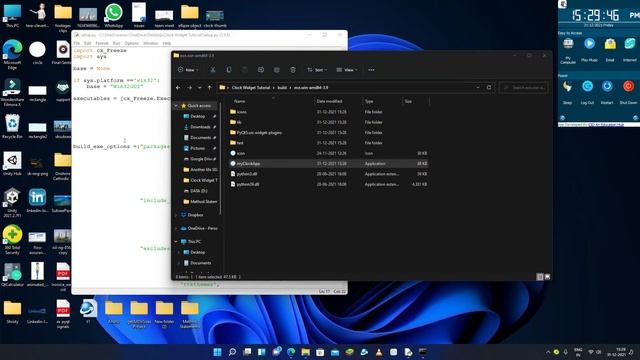Open Run menu in IDLE editor window
Screen dimensions: 640x360
point(116,43)
